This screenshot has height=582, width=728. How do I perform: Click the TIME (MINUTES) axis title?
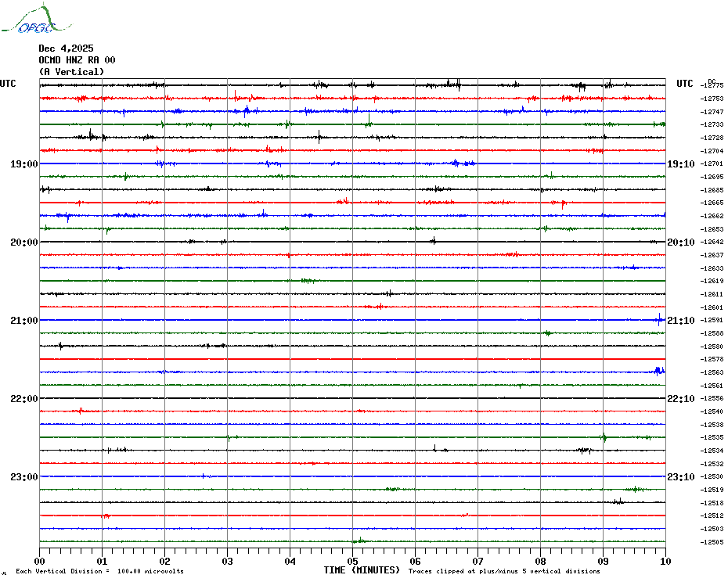(362, 570)
